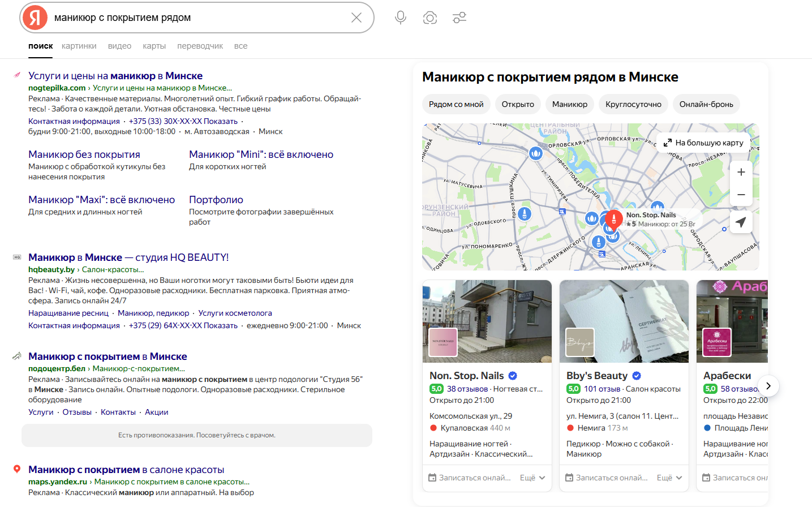Image resolution: width=812 pixels, height=507 pixels.
Task: Open Маникюр, педикюр link
Action: pos(153,313)
